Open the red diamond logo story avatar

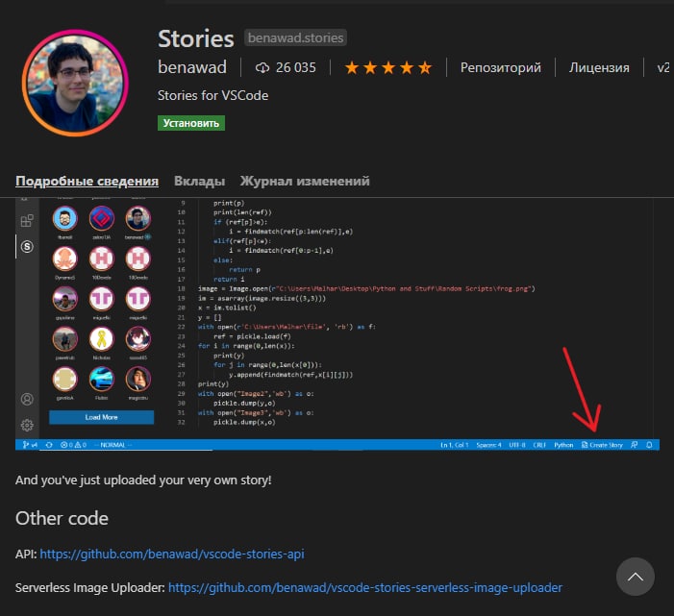102,218
